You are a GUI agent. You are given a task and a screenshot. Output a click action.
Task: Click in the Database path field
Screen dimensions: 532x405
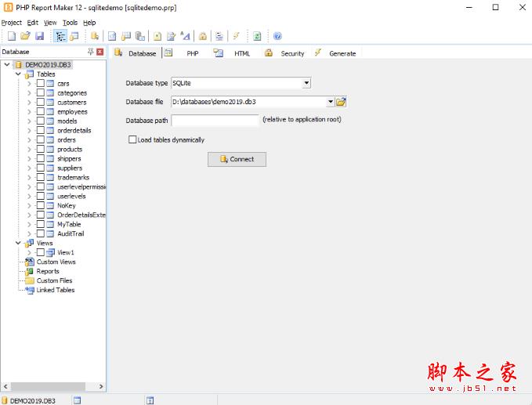click(x=215, y=120)
